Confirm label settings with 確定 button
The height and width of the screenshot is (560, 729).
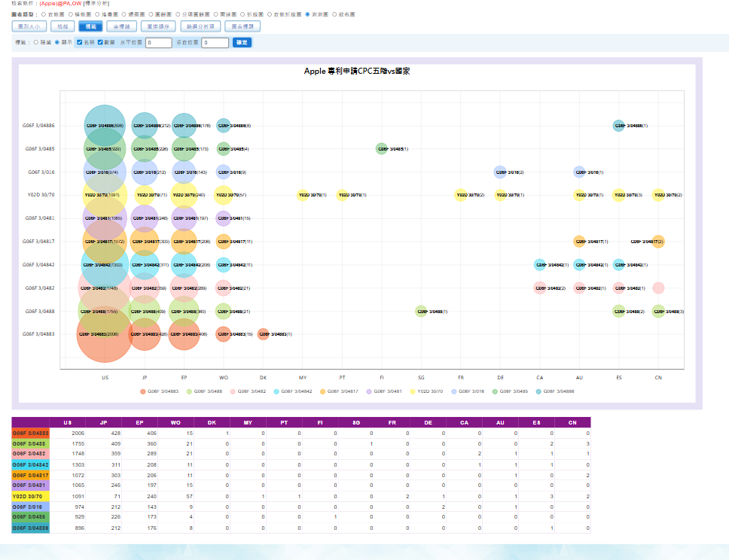point(242,42)
